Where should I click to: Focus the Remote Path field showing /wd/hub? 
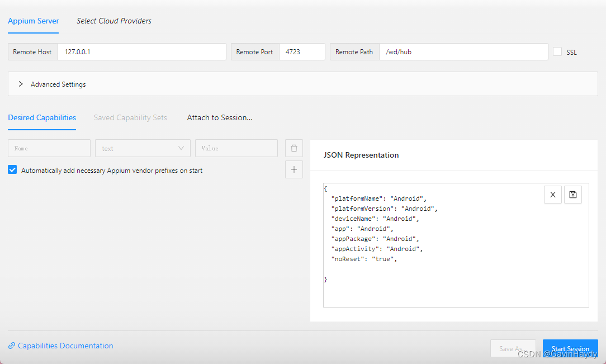pyautogui.click(x=463, y=52)
